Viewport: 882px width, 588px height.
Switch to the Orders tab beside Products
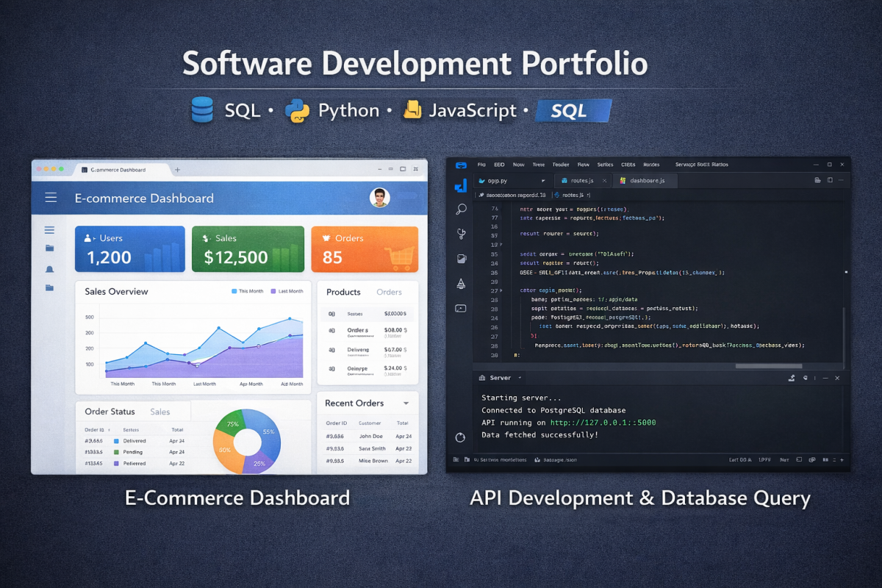click(389, 292)
